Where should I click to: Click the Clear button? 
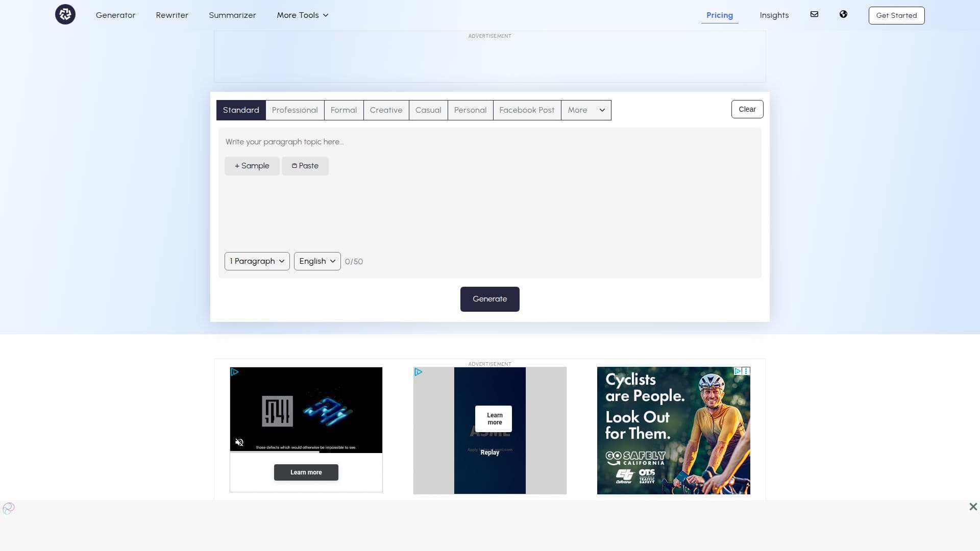pos(747,109)
